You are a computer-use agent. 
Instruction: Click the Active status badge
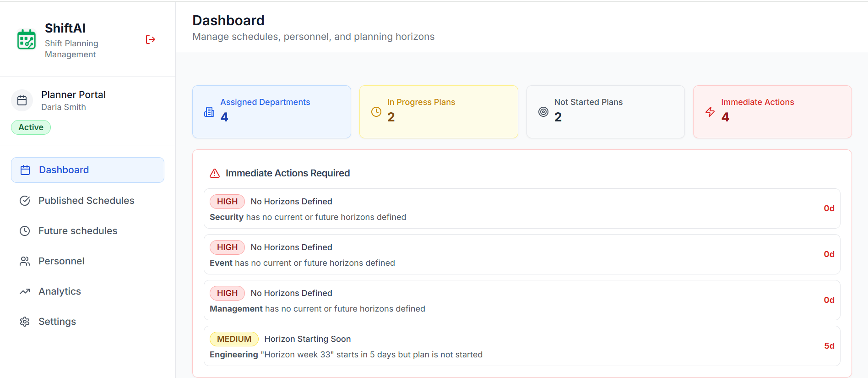31,127
